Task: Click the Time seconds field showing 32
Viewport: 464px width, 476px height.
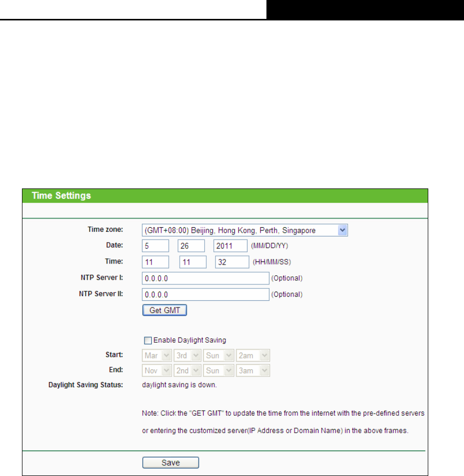Action: pyautogui.click(x=232, y=261)
